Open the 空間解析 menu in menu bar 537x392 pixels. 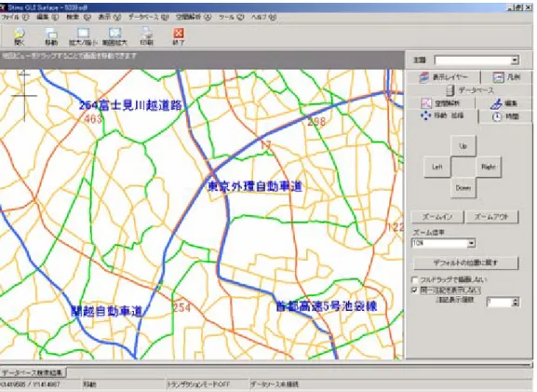point(194,17)
